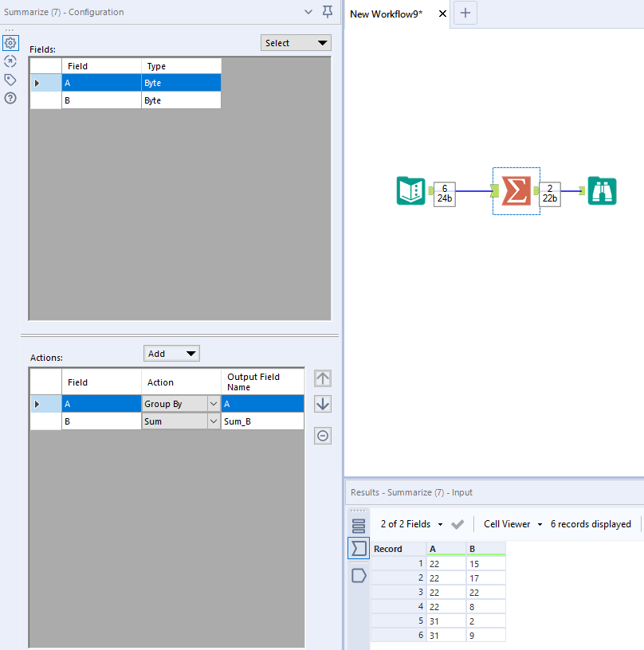The width and height of the screenshot is (644, 650).
Task: Show the data grid icon in Results panel
Action: click(x=358, y=526)
